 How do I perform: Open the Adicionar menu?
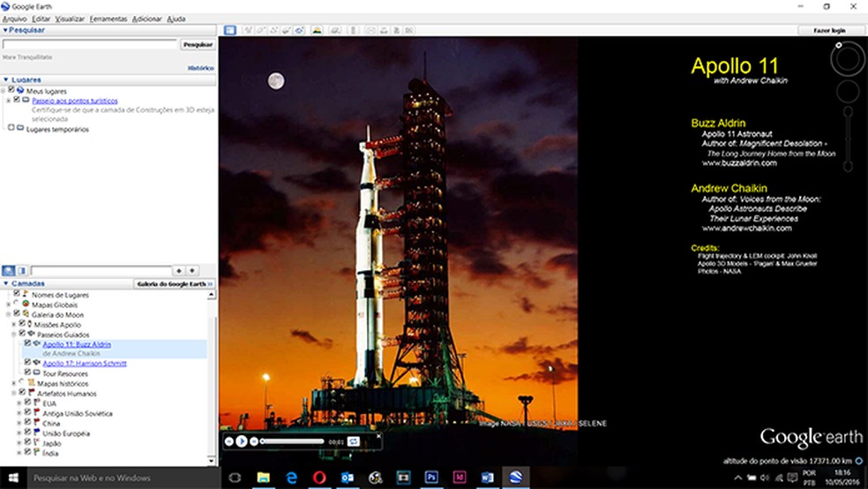pyautogui.click(x=146, y=19)
